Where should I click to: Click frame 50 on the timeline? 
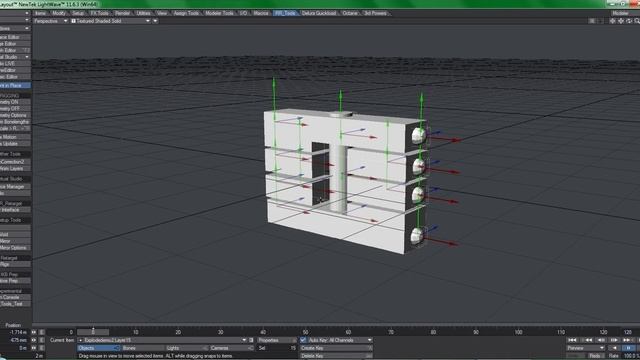point(305,332)
